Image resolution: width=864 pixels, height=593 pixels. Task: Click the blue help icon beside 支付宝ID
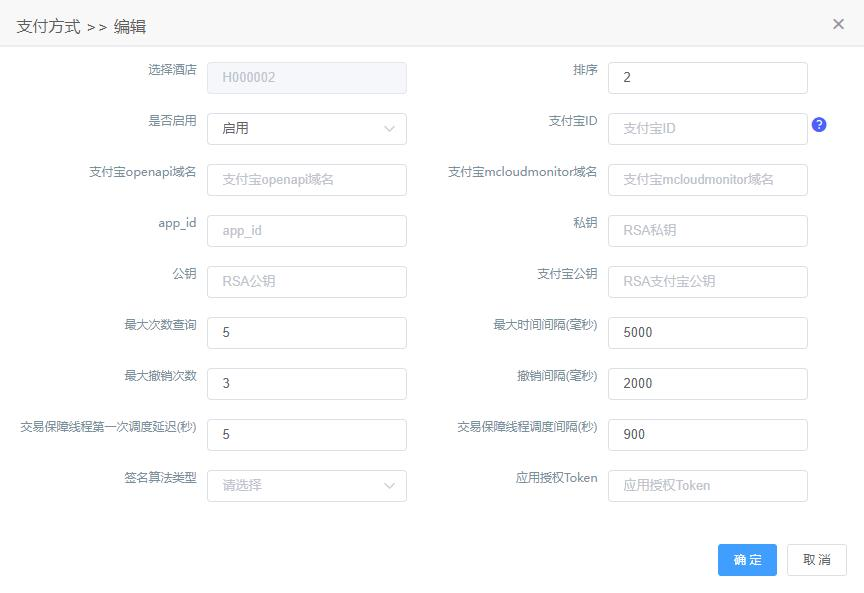[x=819, y=125]
